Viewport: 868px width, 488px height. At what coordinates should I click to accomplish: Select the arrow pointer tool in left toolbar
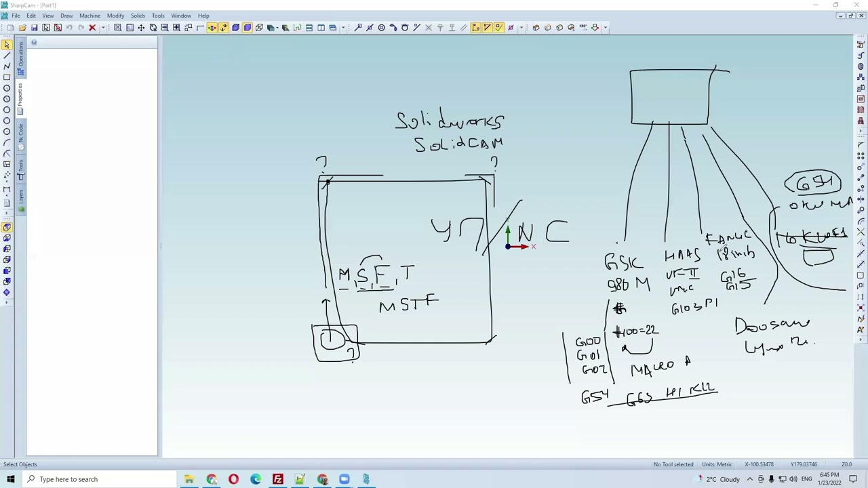[7, 45]
